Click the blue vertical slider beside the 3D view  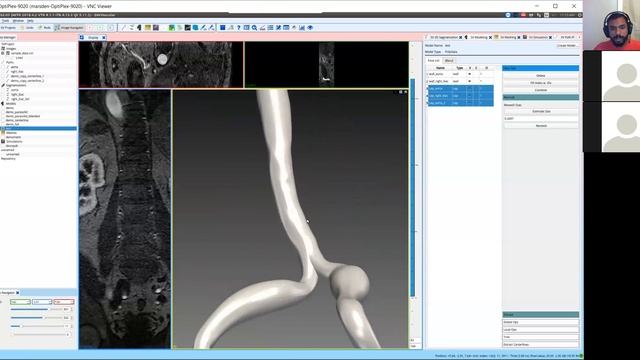tap(413, 188)
